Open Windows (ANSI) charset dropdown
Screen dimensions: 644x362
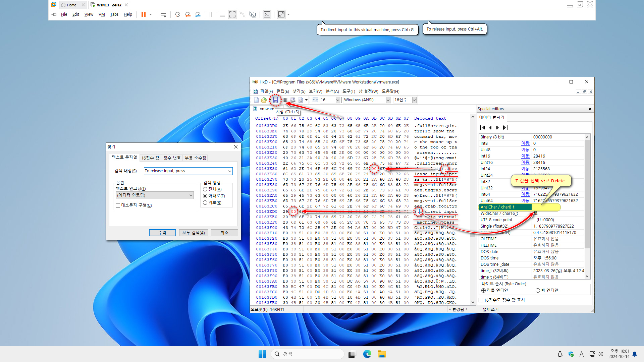388,100
